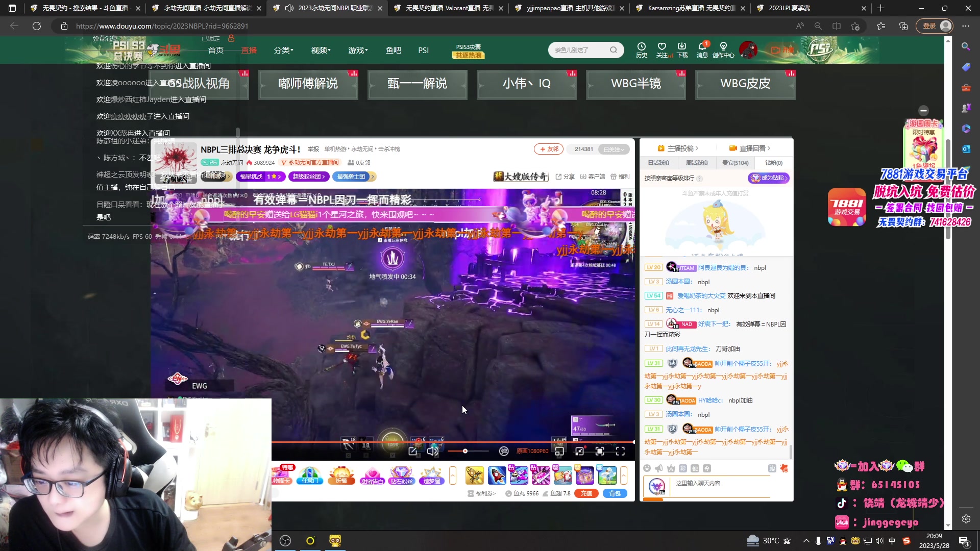Open the 直播 live navigation item

[x=249, y=50]
